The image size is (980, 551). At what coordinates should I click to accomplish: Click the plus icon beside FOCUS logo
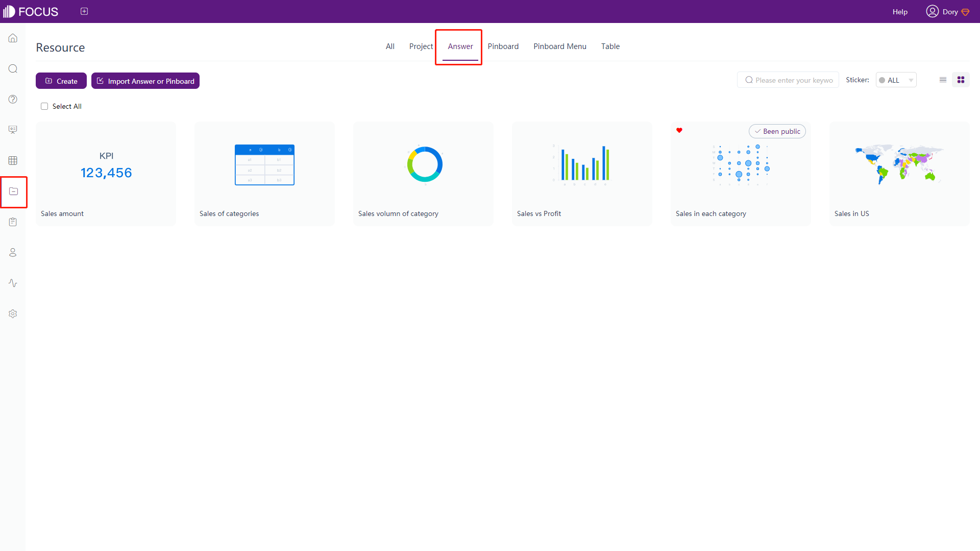point(84,11)
